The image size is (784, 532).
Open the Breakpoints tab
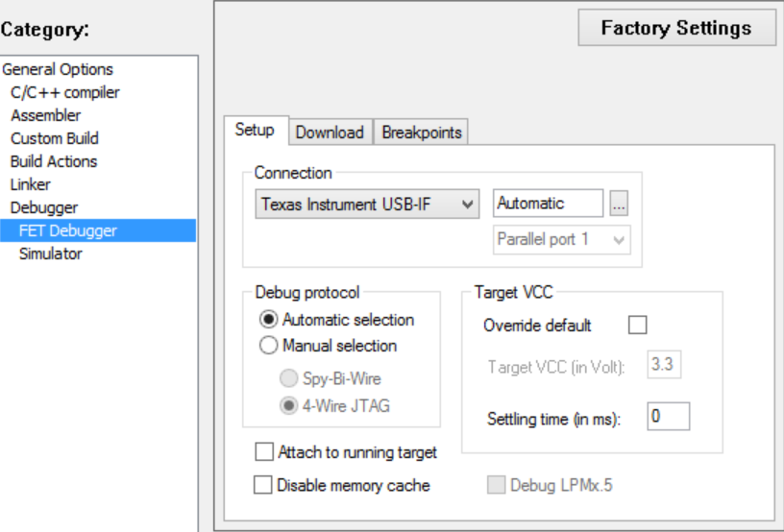tap(422, 133)
